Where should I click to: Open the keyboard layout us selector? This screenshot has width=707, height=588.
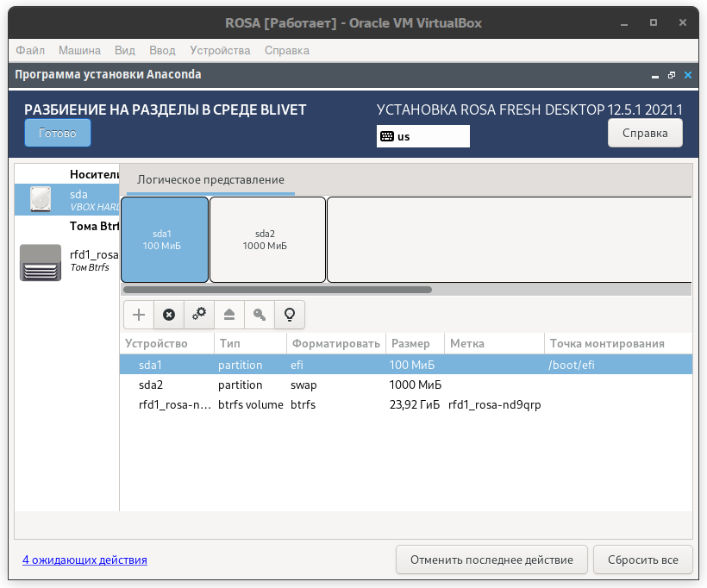[422, 136]
